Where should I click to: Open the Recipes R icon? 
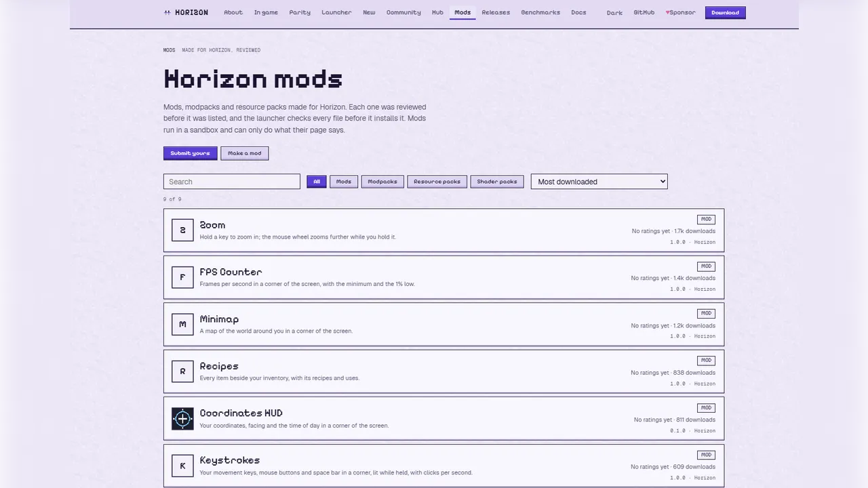182,371
